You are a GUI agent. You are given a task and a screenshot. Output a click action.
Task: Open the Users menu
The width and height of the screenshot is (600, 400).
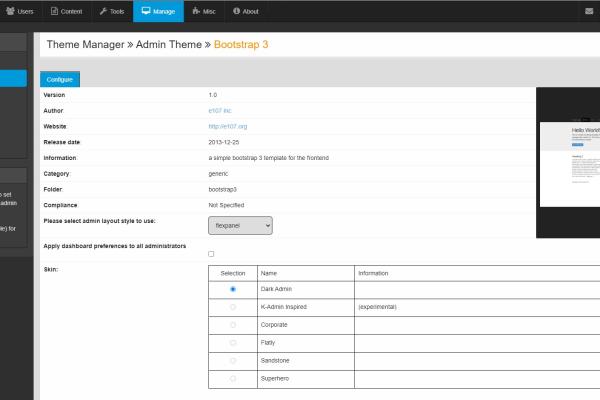(x=20, y=11)
